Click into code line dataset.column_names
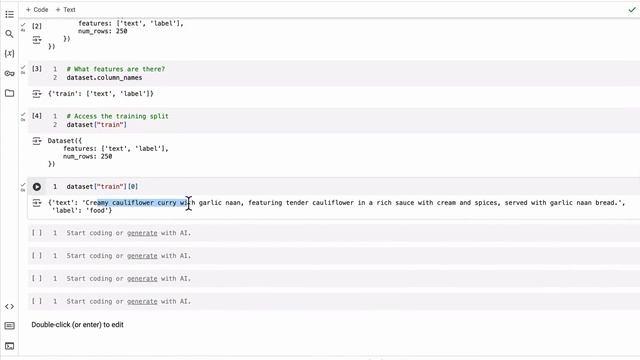The height and width of the screenshot is (360, 640). click(x=104, y=78)
